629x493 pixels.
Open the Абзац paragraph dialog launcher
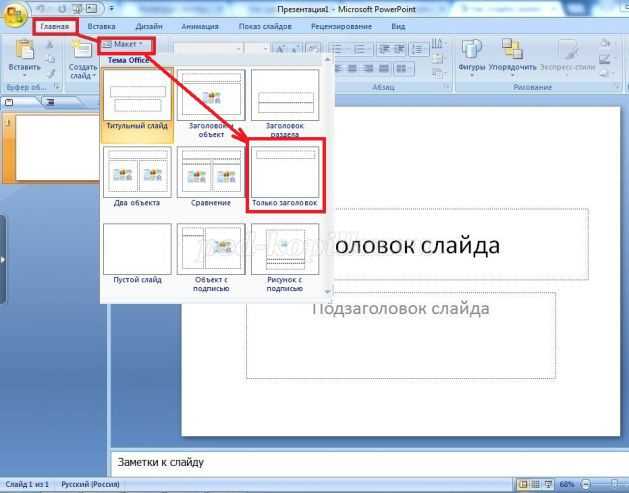point(446,86)
